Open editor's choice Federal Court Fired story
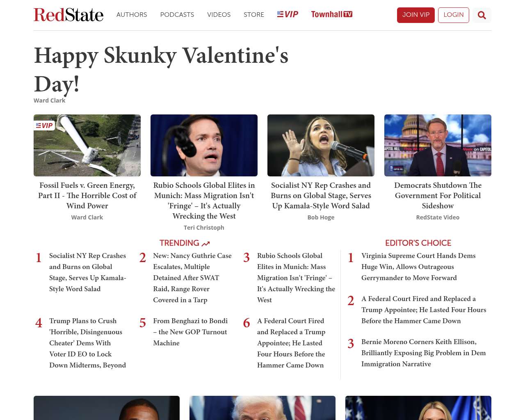This screenshot has width=525, height=420. 424,310
